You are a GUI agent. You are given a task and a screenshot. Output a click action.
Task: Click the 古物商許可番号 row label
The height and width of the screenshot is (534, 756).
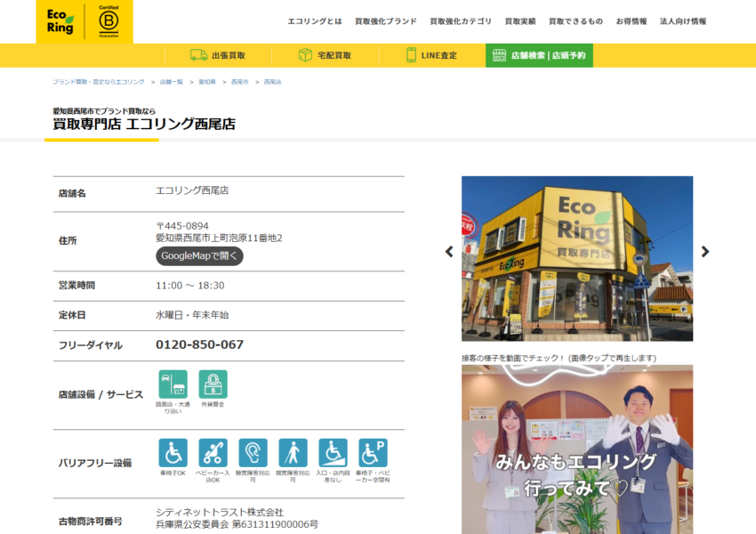(90, 522)
